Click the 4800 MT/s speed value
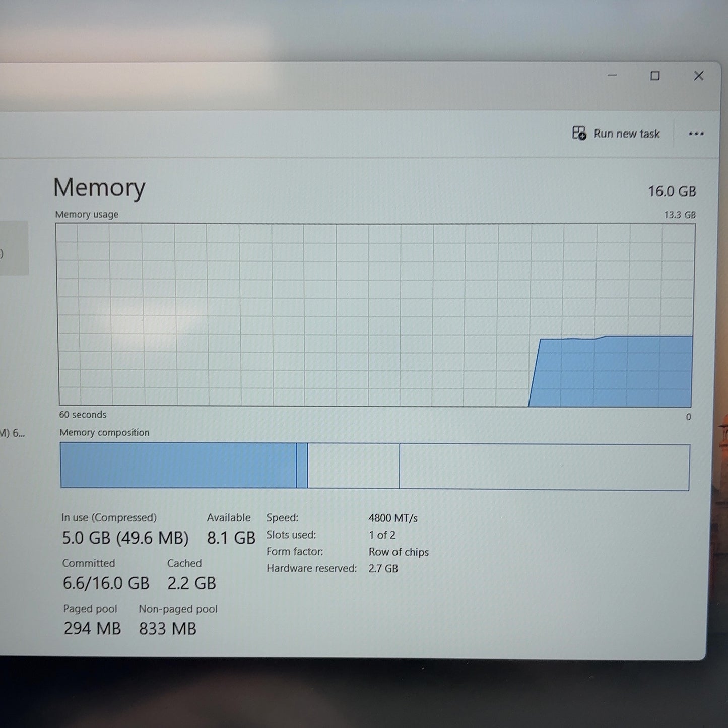This screenshot has width=728, height=728. 393,518
